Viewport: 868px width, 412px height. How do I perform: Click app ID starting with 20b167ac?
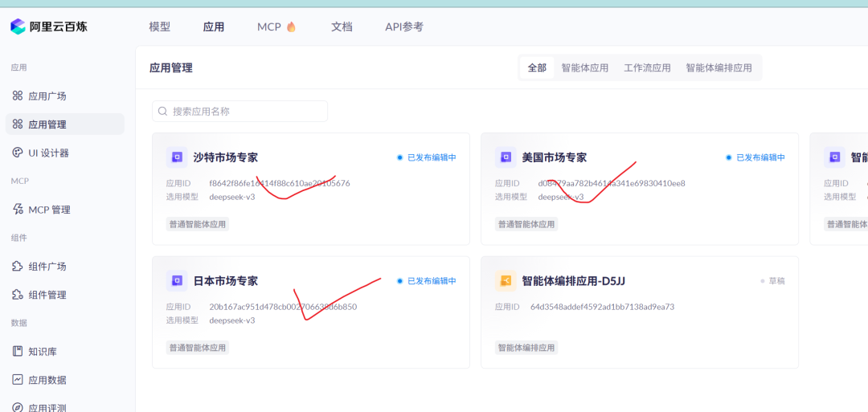point(283,306)
